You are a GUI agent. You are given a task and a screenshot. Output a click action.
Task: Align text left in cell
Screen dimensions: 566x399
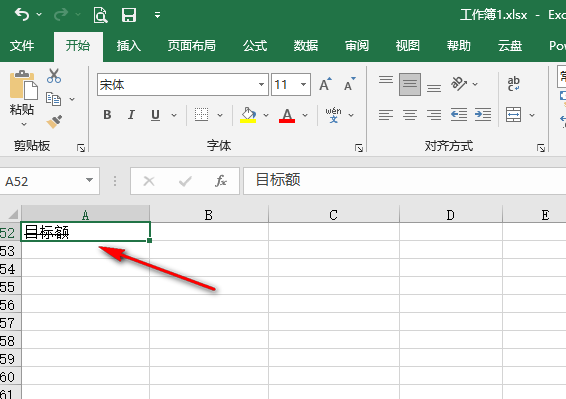point(386,115)
